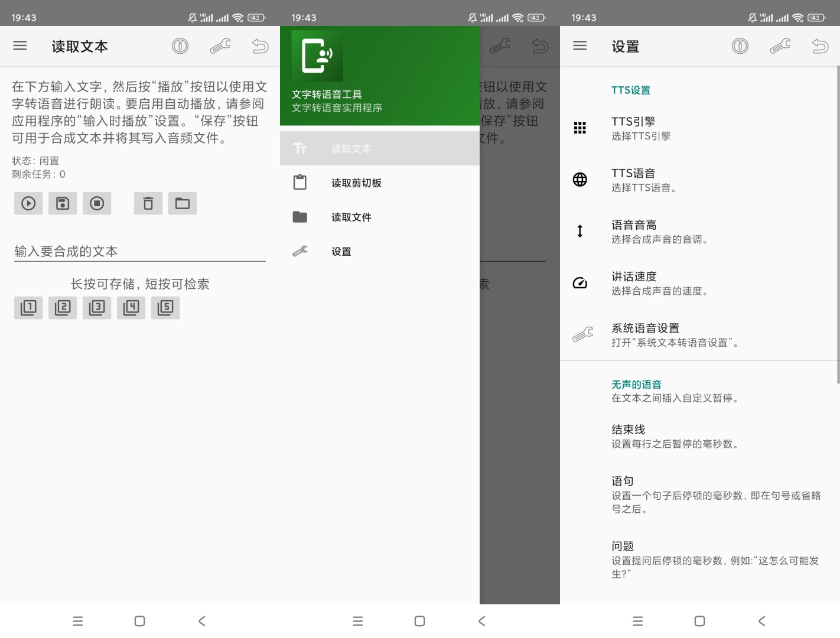This screenshot has width=840, height=638.
Task: Tap Android home button under 读取文本 screen
Action: (x=140, y=621)
